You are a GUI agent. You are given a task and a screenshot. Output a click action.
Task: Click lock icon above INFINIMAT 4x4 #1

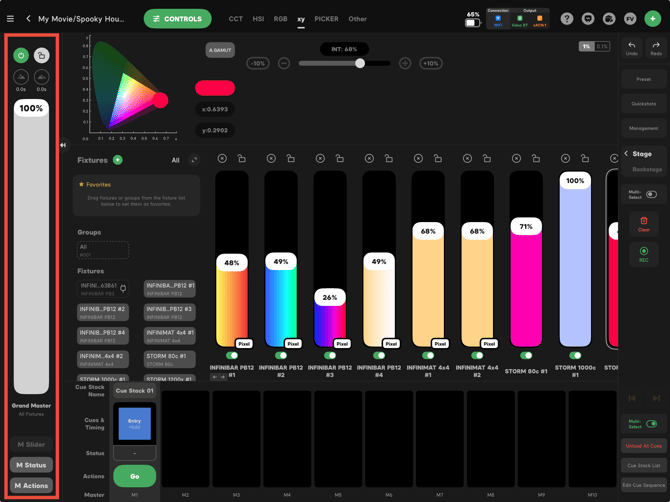coord(438,159)
